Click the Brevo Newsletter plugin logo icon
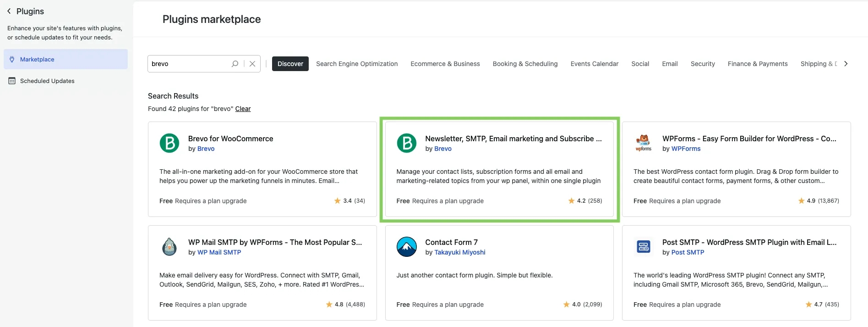This screenshot has height=327, width=868. [407, 143]
